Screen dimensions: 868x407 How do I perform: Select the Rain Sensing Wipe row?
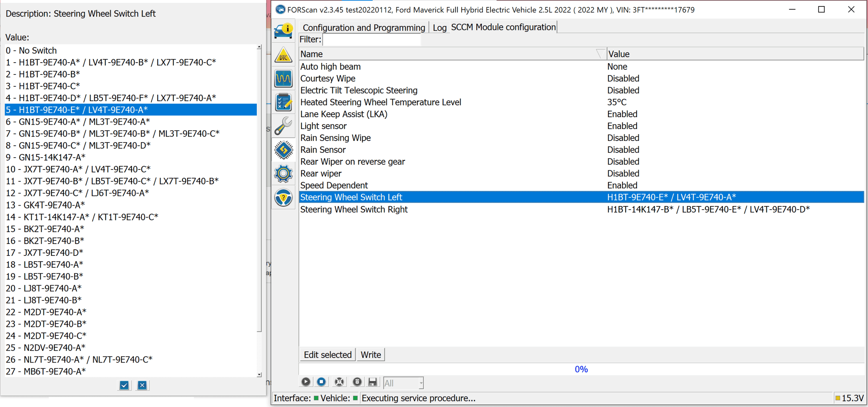click(582, 138)
